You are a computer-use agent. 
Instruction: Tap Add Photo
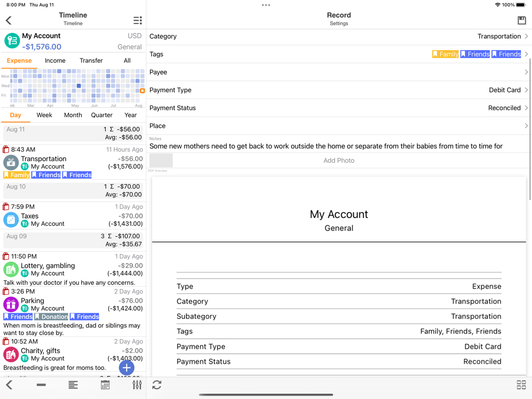[x=338, y=161]
